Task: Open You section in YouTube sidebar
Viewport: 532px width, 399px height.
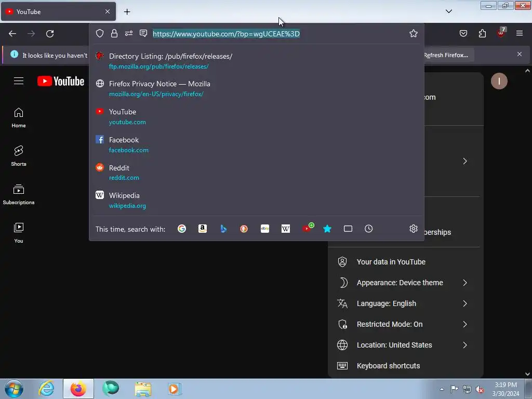Action: pyautogui.click(x=19, y=233)
